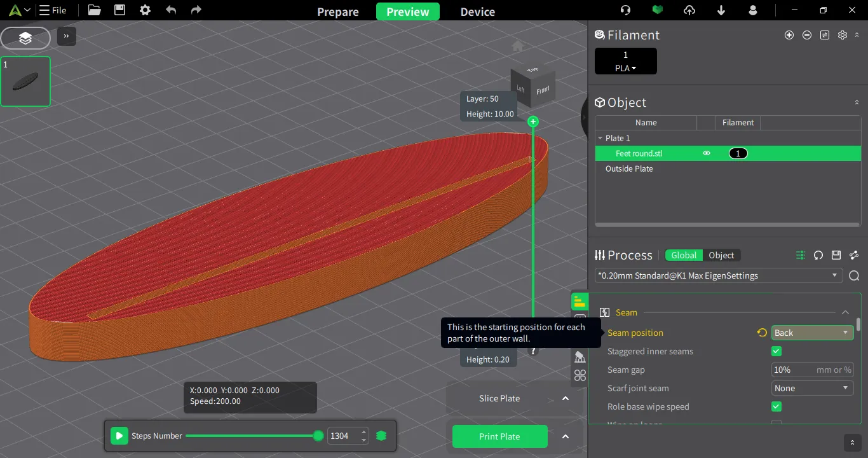Open the support headset icon

click(626, 10)
